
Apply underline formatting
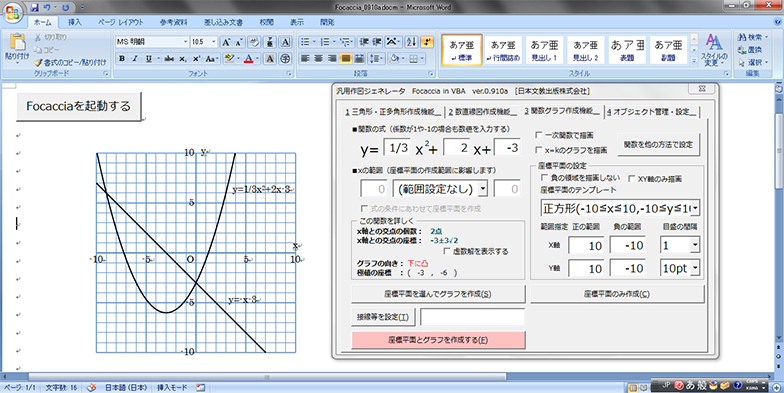148,58
